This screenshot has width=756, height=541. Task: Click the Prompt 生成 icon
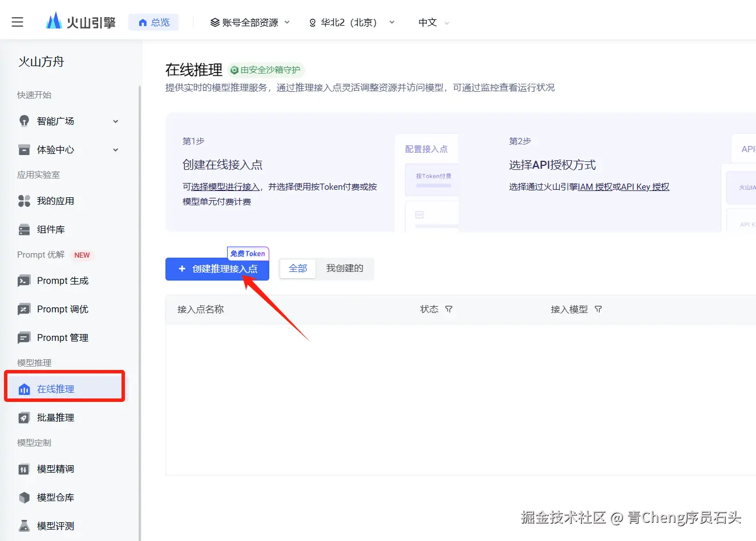[x=24, y=280]
